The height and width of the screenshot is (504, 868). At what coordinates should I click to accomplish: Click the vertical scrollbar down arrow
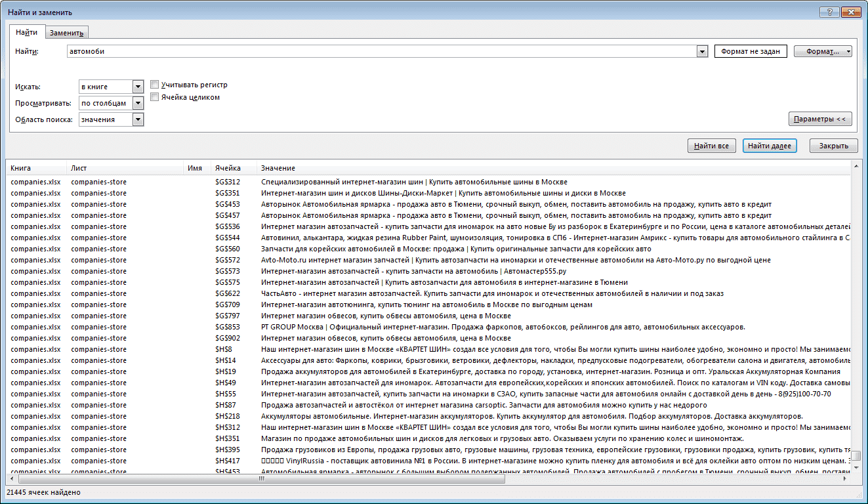[x=856, y=469]
